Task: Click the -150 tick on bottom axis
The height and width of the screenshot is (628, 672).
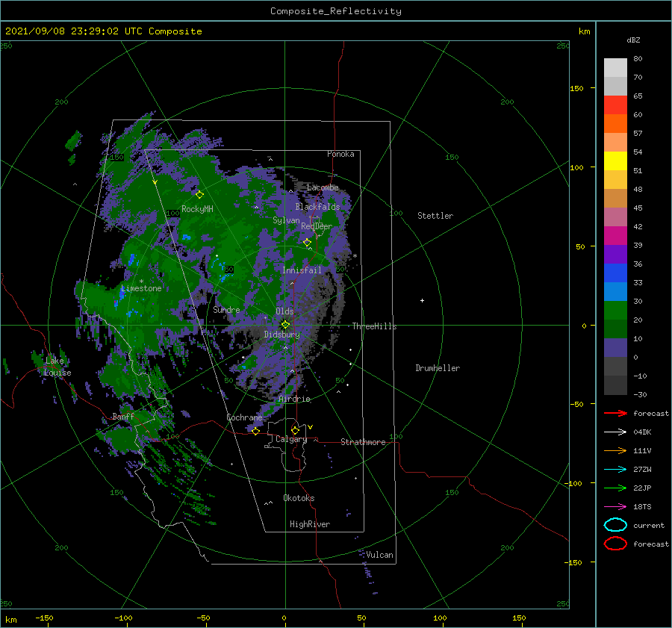Action: pyautogui.click(x=44, y=618)
